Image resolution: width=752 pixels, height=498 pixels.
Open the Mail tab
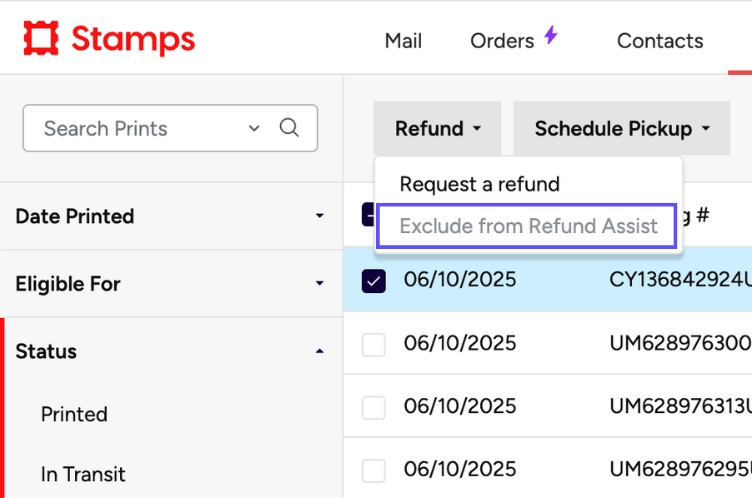coord(403,41)
